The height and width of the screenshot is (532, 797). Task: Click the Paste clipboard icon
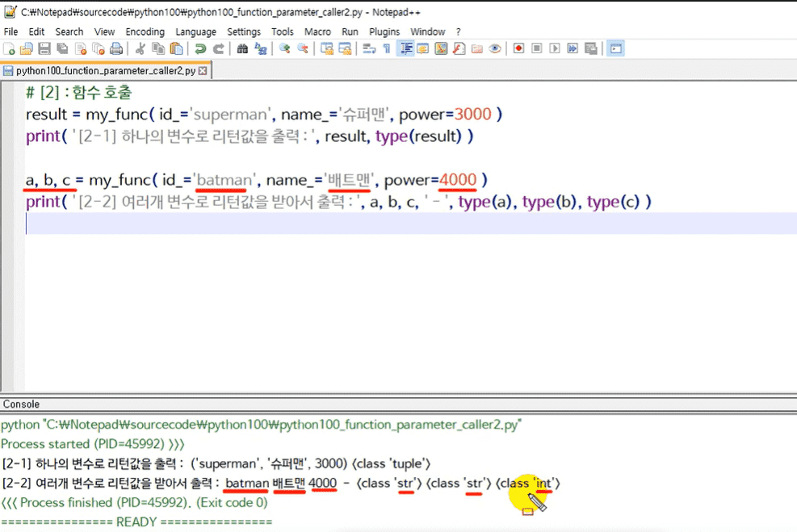coord(176,48)
